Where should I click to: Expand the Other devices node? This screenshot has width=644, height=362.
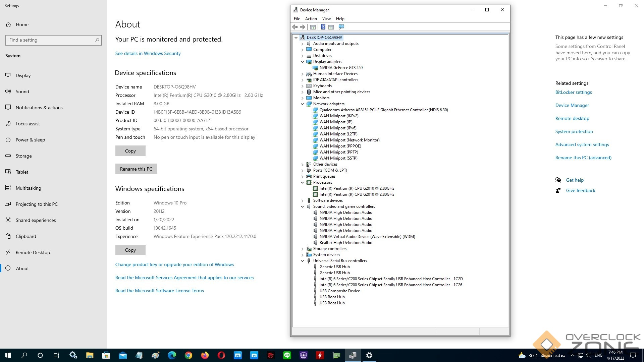click(302, 164)
